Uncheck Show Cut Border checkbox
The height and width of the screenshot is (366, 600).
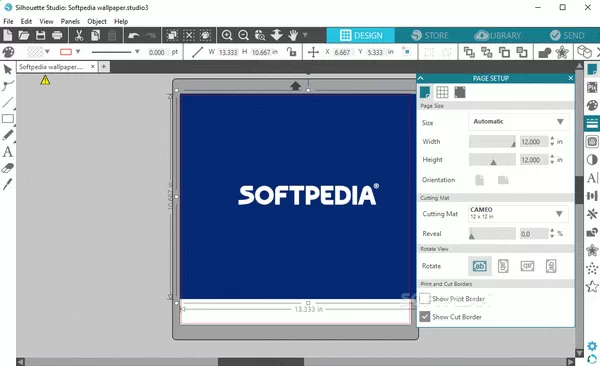(x=425, y=317)
